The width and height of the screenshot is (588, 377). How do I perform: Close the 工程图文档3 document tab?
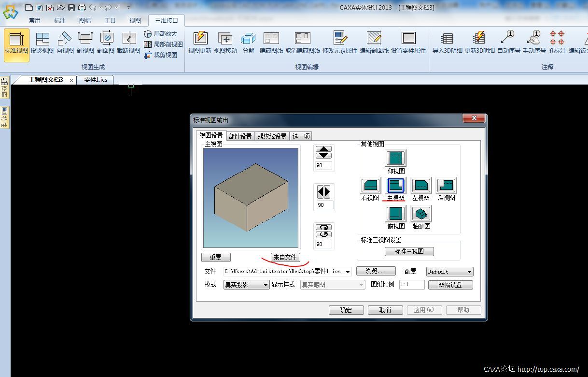[71, 80]
